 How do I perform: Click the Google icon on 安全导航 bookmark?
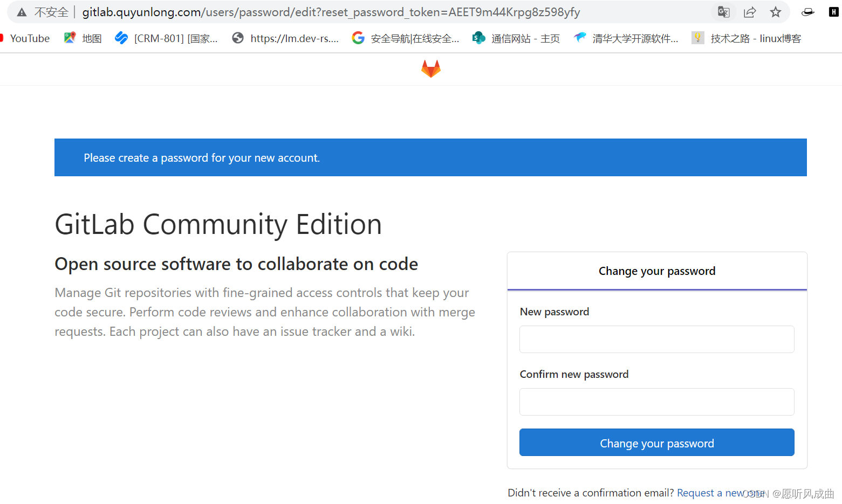point(358,38)
